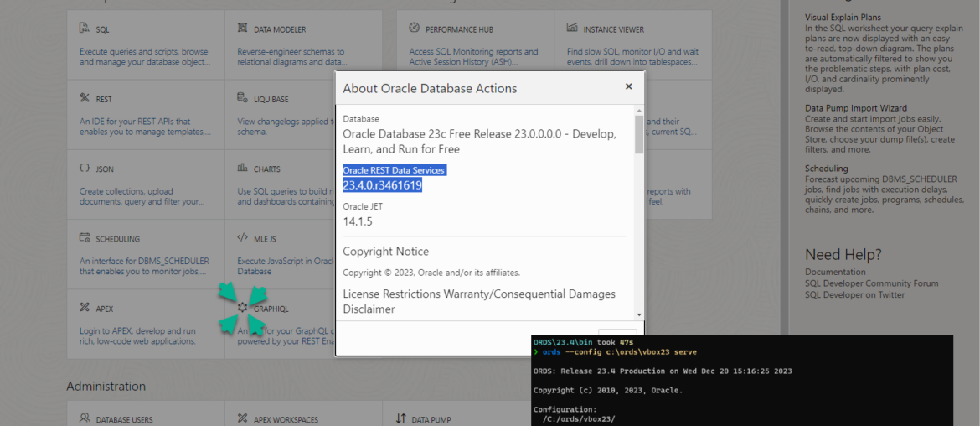
Task: Open the INSTANCE VIEWER card title
Action: pyautogui.click(x=613, y=29)
